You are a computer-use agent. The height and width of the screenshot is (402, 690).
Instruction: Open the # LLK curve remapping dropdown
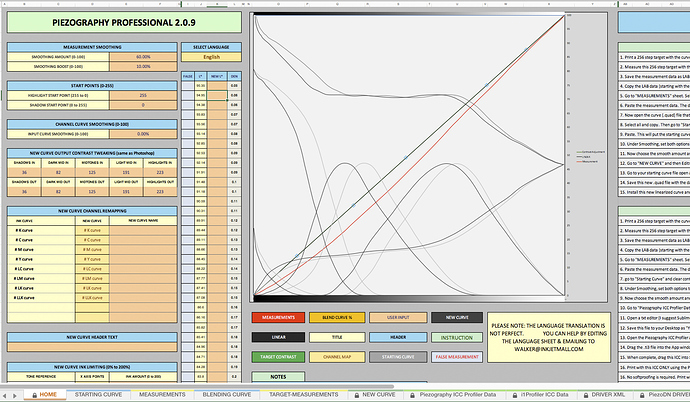click(x=91, y=298)
